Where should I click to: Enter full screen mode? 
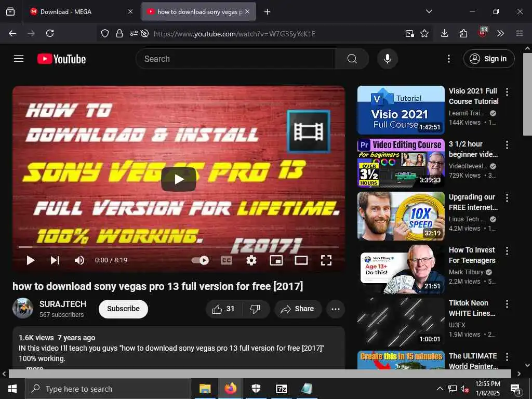click(x=326, y=260)
